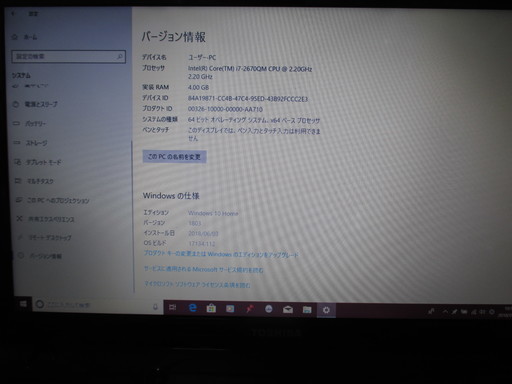Select バージョン情報 in the sidebar
Image resolution: width=512 pixels, height=384 pixels.
tap(46, 256)
